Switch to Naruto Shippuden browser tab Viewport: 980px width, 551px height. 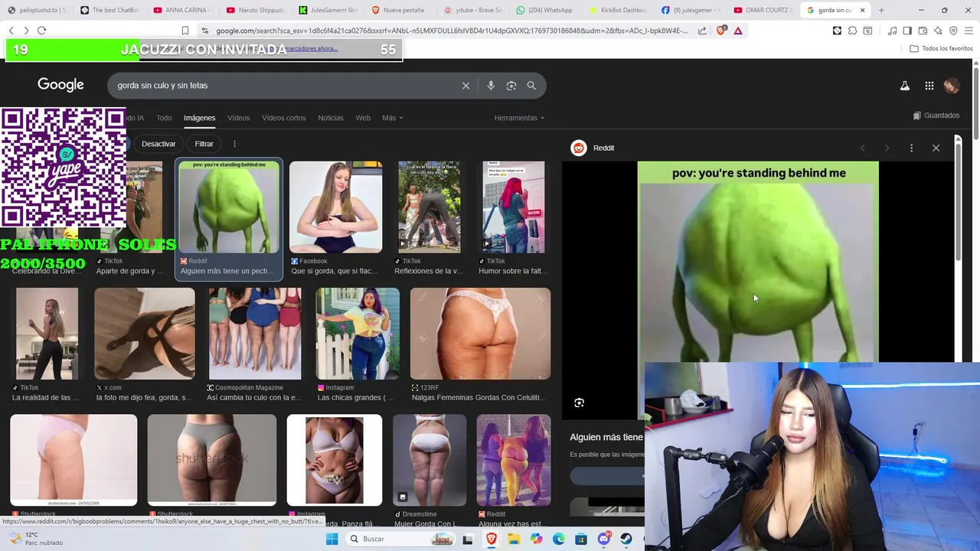click(256, 10)
